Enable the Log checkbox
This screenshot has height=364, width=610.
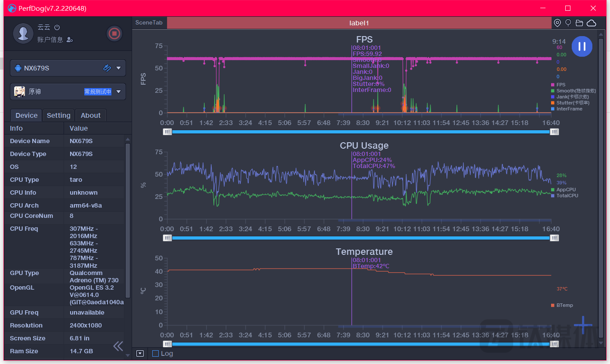[x=156, y=354]
